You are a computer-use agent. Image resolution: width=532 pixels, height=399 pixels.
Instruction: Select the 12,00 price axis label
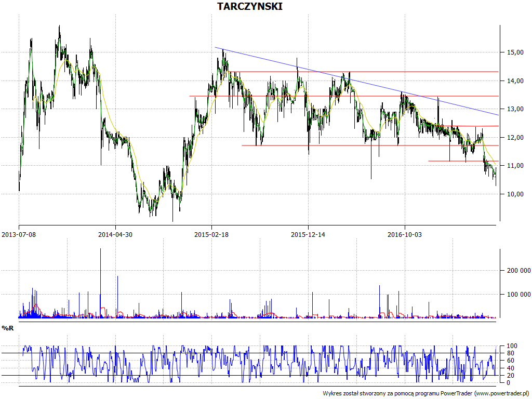[515, 137]
